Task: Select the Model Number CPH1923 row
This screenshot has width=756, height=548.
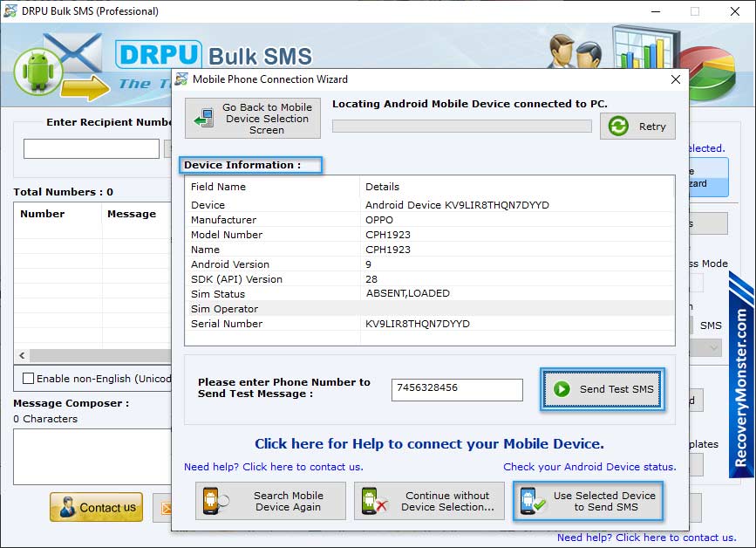Action: [429, 235]
